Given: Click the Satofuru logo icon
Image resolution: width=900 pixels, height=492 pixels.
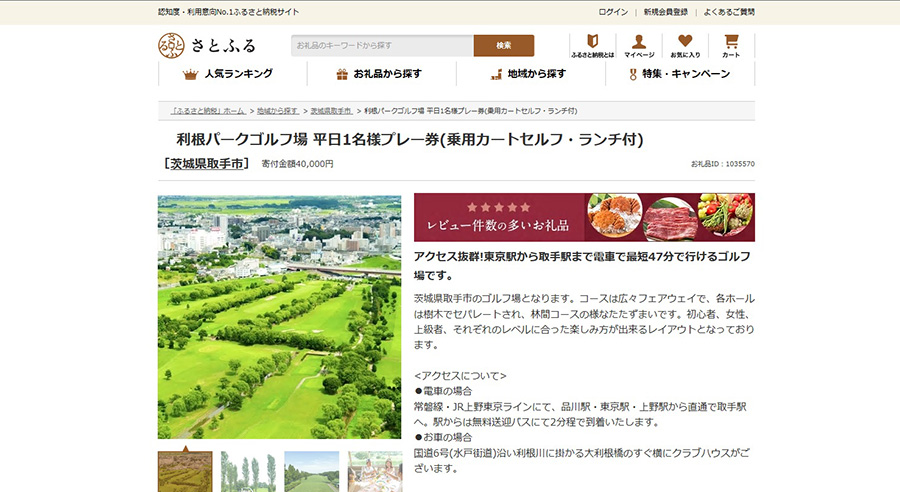Looking at the screenshot, I should pyautogui.click(x=172, y=45).
